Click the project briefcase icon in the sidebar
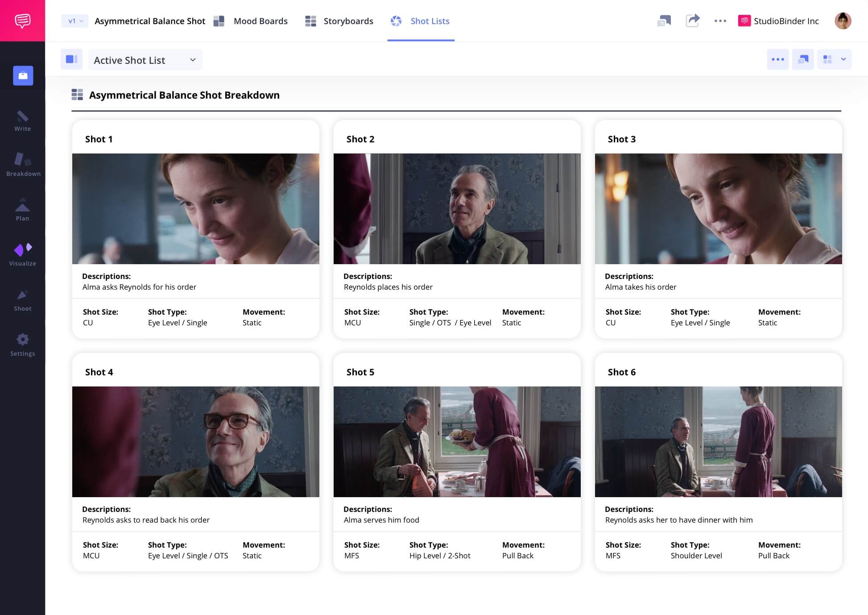 click(x=22, y=75)
